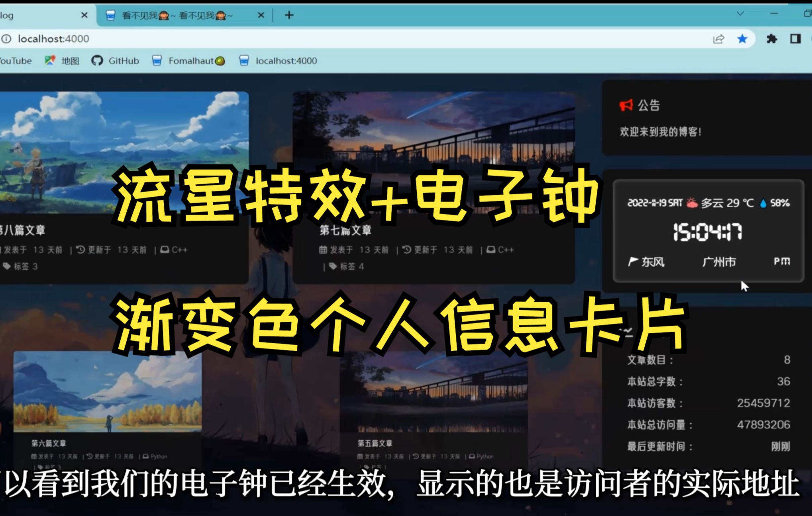This screenshot has height=516, width=812.
Task: Open Python category on 第五篇文章
Action: pos(485,456)
